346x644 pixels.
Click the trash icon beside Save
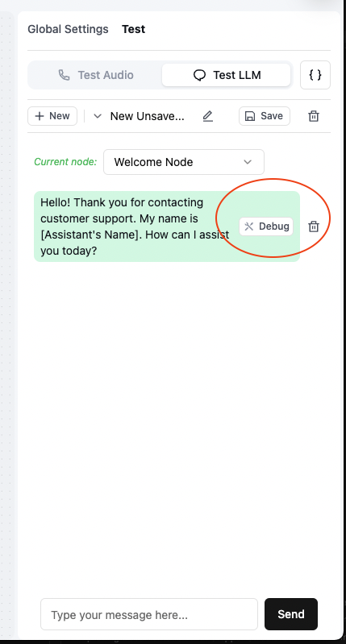[x=314, y=116]
